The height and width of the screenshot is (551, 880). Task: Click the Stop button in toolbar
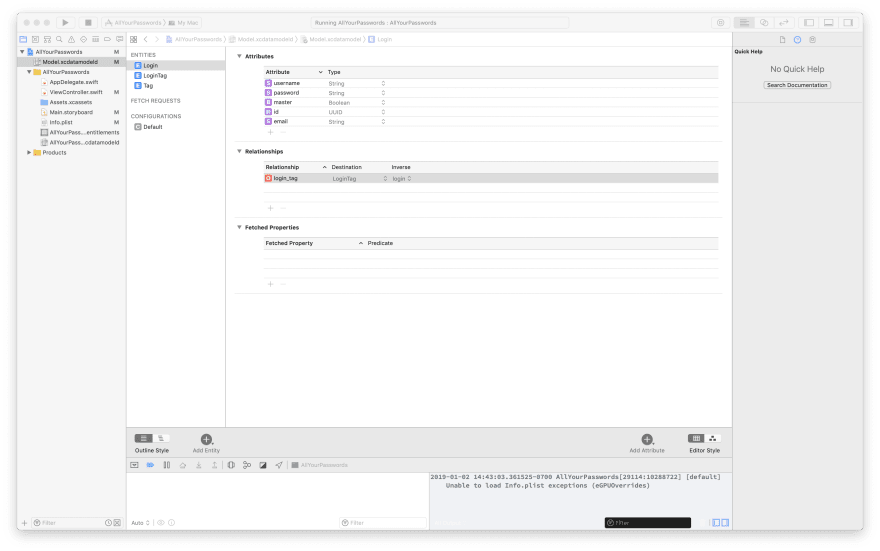pyautogui.click(x=88, y=22)
